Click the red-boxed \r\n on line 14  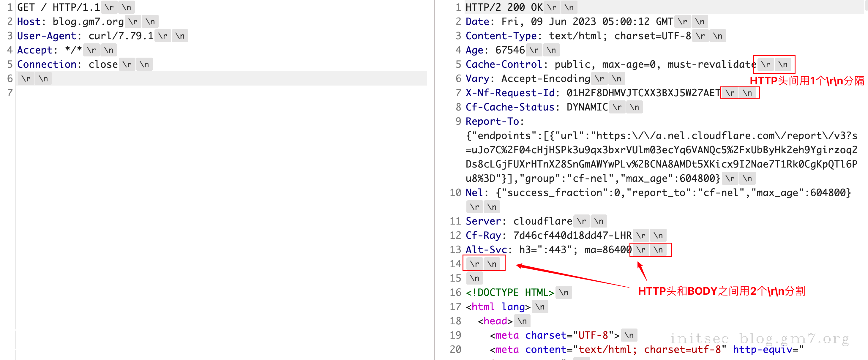click(483, 264)
